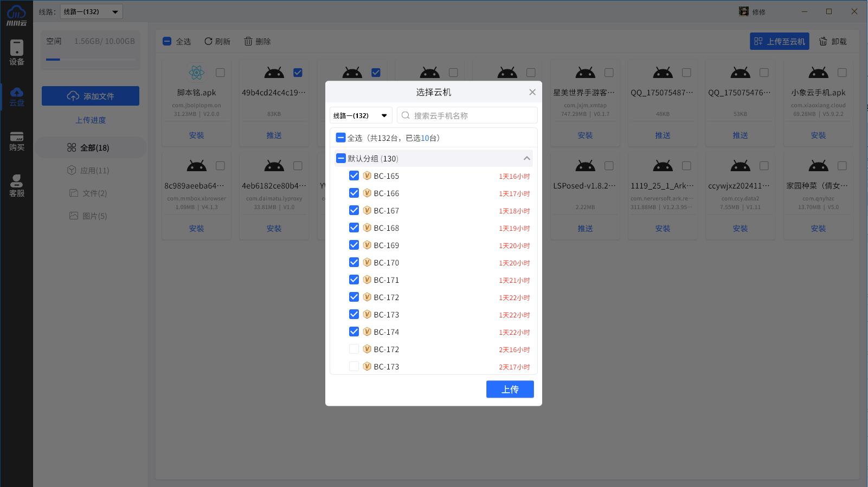
Task: Click the storage space usage bar
Action: (91, 60)
